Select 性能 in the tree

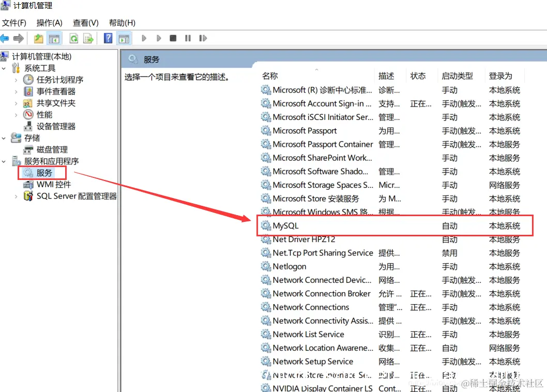point(44,114)
